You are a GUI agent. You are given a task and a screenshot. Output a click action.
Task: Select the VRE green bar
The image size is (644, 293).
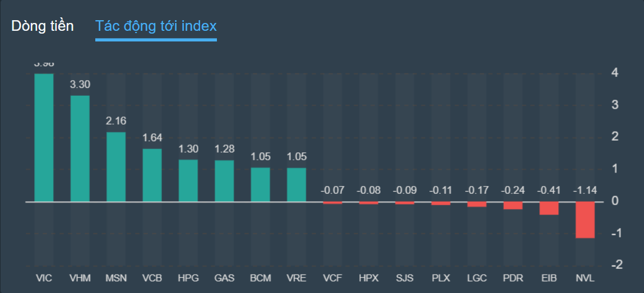click(296, 184)
